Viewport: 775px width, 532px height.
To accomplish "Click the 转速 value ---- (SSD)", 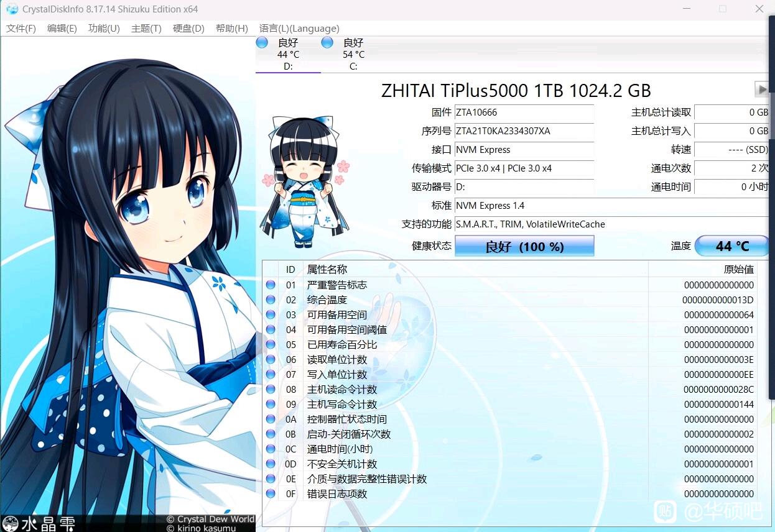I will tap(732, 150).
